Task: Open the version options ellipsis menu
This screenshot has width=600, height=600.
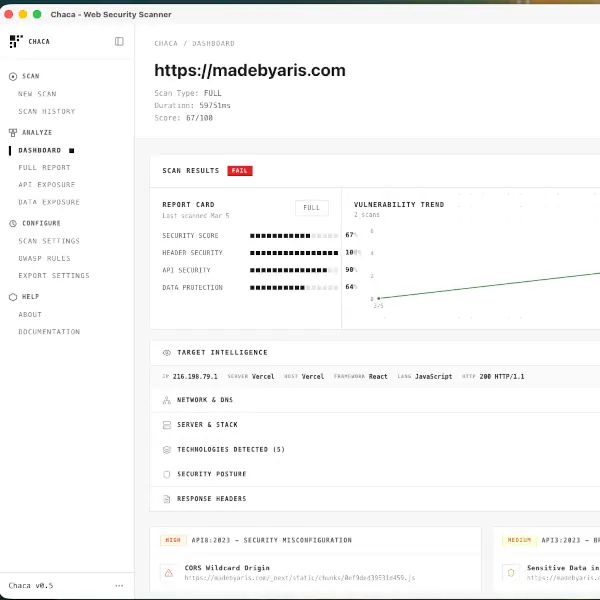Action: [x=119, y=586]
